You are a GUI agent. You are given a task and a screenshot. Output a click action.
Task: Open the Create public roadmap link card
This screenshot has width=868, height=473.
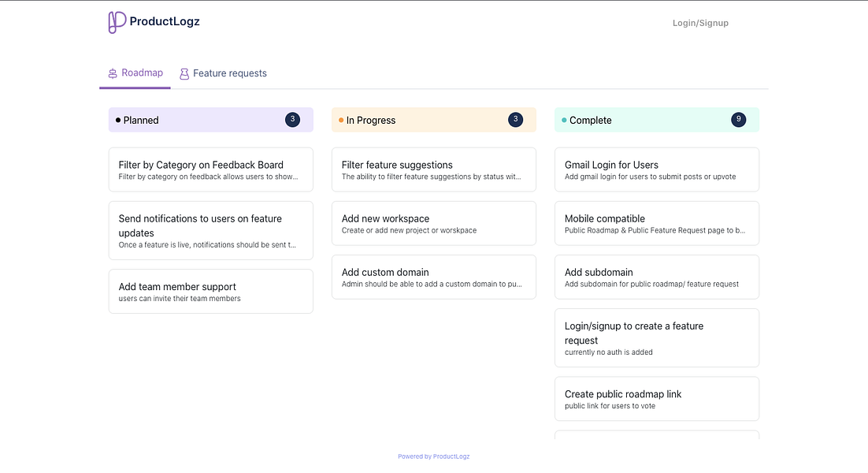pyautogui.click(x=656, y=399)
